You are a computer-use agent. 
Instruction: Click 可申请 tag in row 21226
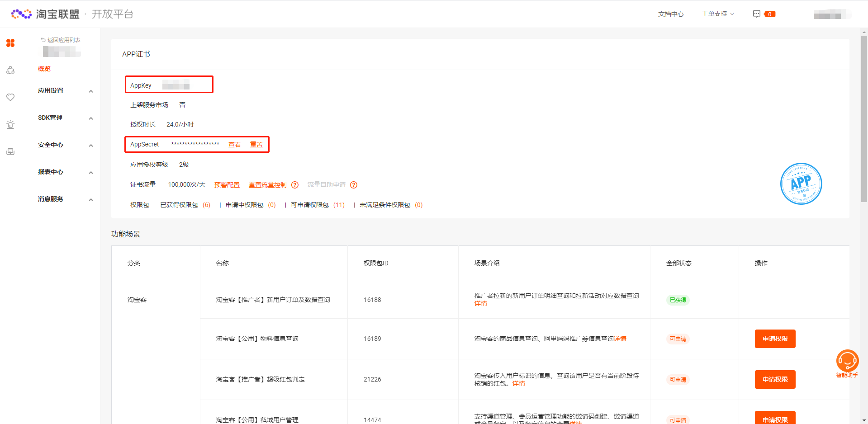tap(678, 379)
